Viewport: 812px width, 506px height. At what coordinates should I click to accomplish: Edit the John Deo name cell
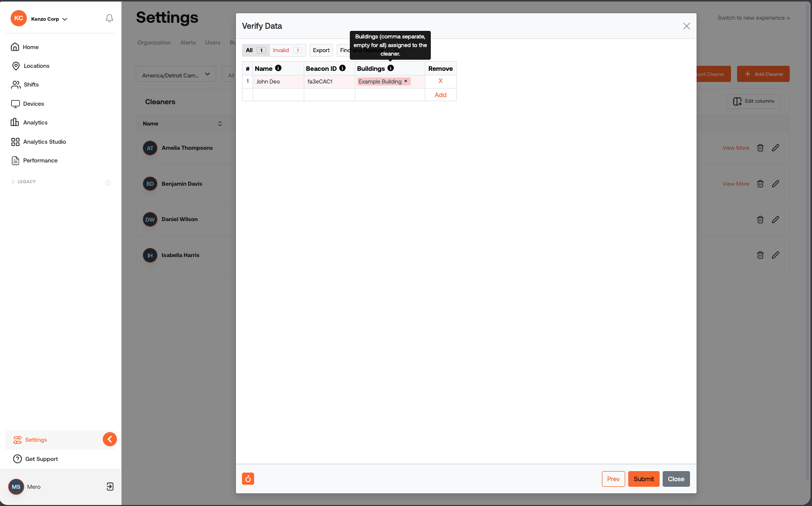278,81
